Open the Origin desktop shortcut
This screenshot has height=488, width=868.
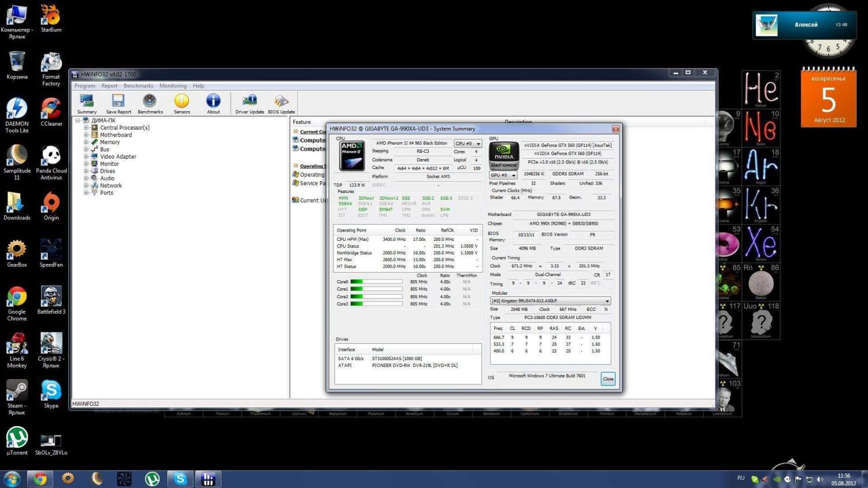(x=51, y=207)
